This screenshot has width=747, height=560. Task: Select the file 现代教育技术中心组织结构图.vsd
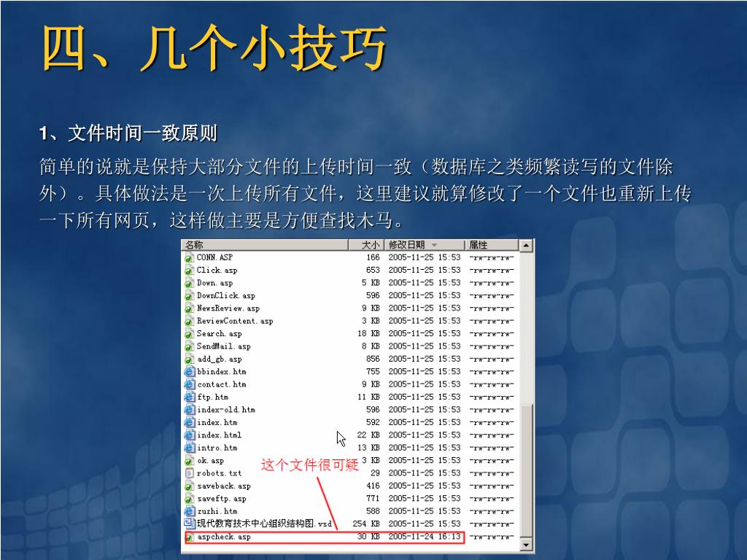click(x=264, y=524)
